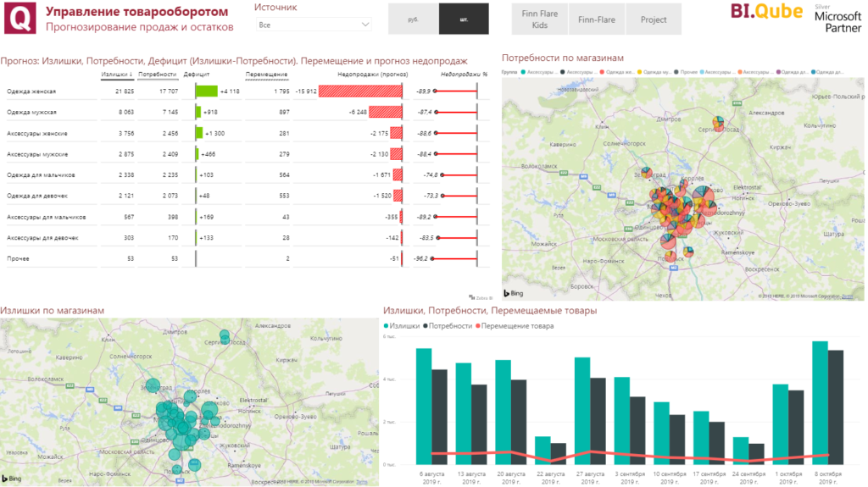The image size is (868, 487).
Task: Click the Zebra BI icon below the table
Action: [x=481, y=298]
